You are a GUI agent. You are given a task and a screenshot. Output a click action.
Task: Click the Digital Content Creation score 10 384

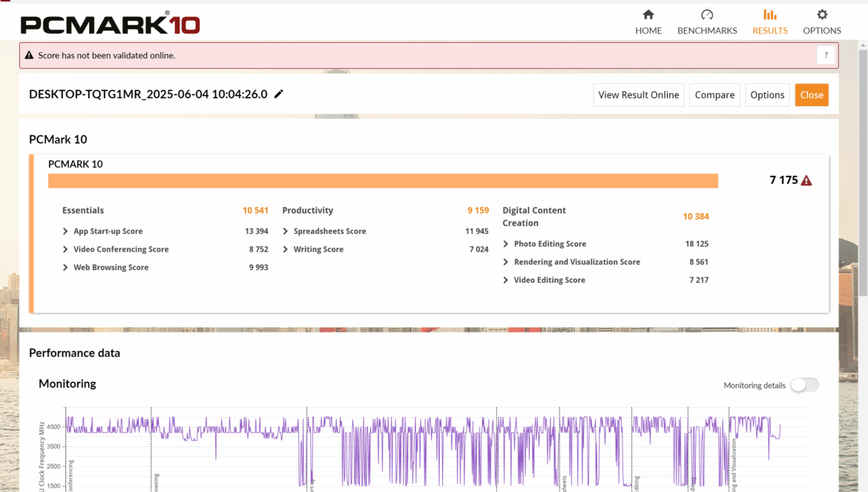click(696, 217)
